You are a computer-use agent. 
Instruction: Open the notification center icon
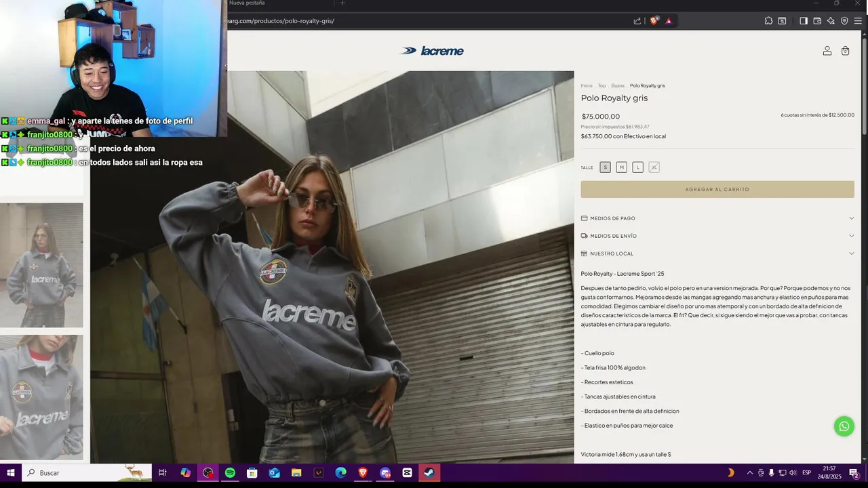click(x=854, y=472)
